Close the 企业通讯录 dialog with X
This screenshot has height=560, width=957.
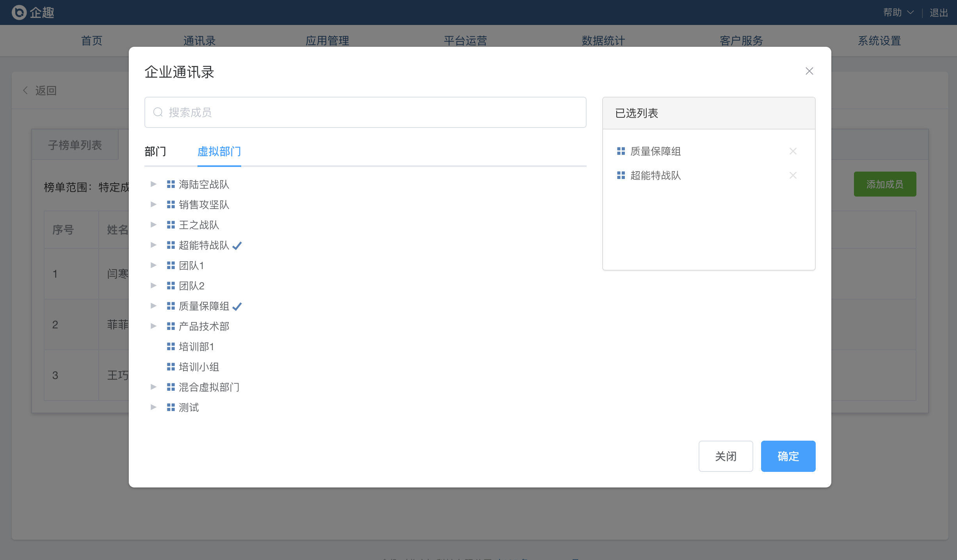tap(809, 71)
